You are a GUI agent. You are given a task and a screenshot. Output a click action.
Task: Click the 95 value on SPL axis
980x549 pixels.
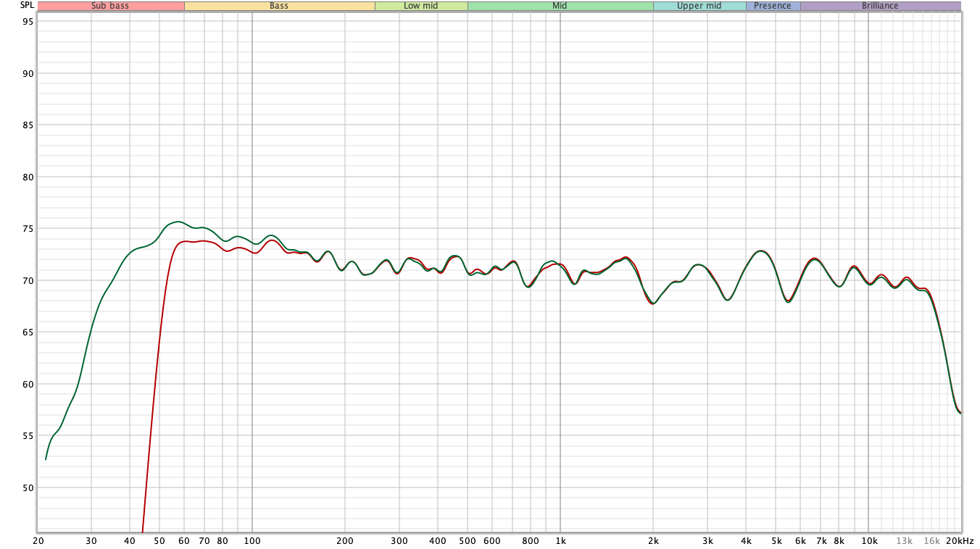coord(27,21)
